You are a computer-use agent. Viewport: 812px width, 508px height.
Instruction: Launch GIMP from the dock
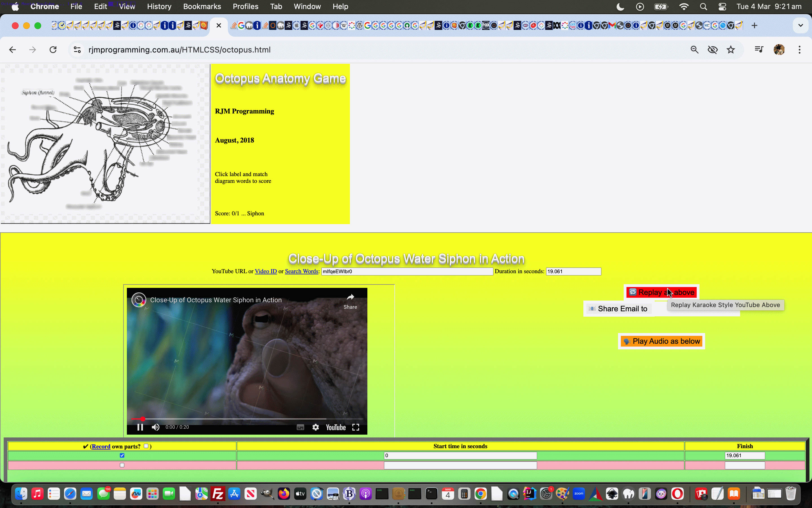[267, 494]
